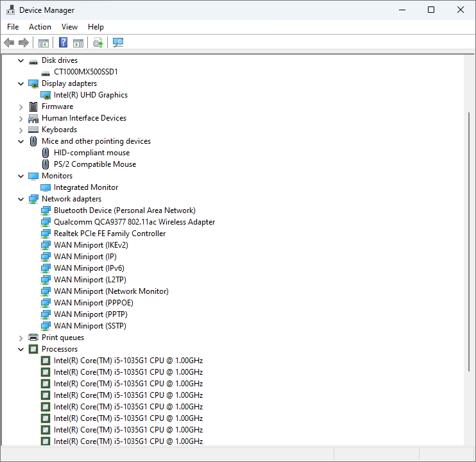Click the vertical scrollbar thumb
476x462 pixels.
469,242
